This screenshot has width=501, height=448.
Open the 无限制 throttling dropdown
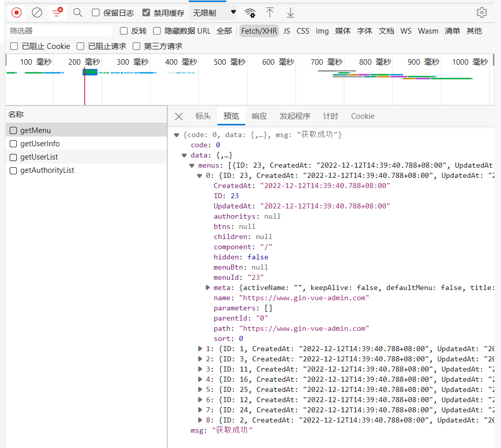(214, 13)
